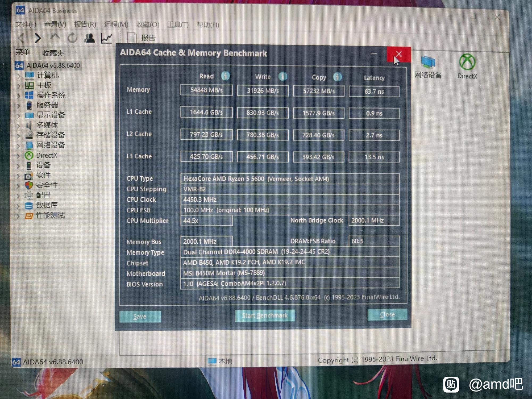Expand the 多媒体 tree node
532x399 pixels.
pos(19,126)
